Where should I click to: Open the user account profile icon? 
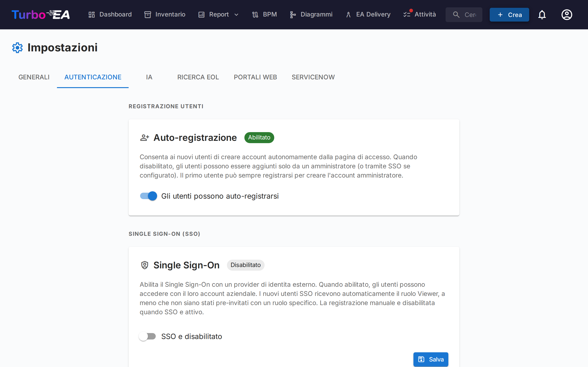567,14
